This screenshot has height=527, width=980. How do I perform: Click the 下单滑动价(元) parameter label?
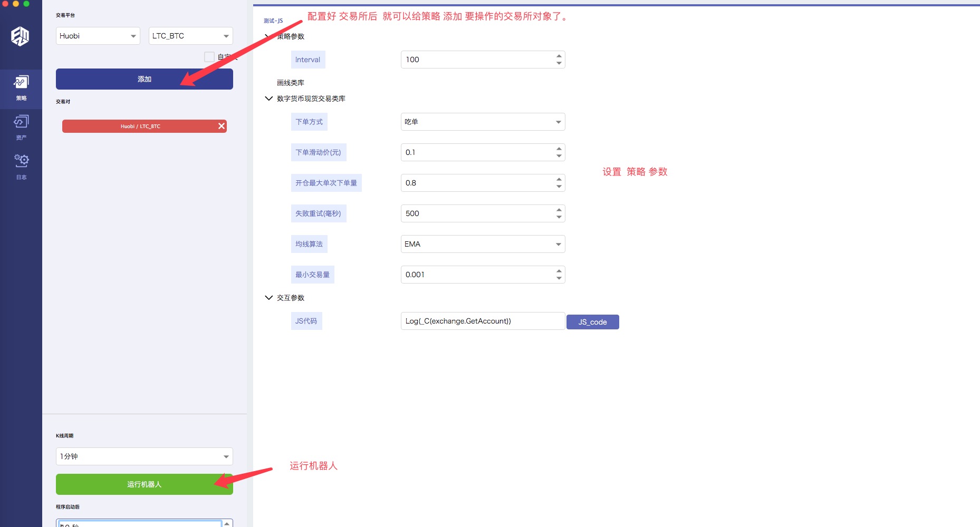click(319, 152)
